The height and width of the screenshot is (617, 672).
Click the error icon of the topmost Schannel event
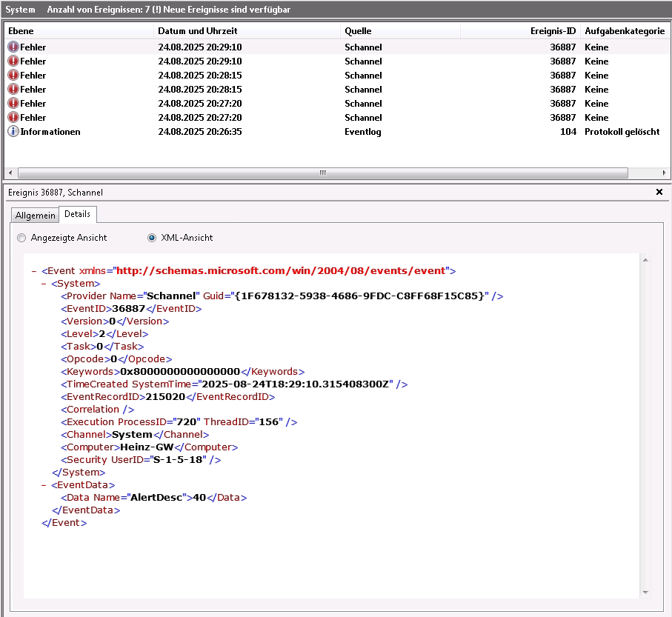point(13,47)
